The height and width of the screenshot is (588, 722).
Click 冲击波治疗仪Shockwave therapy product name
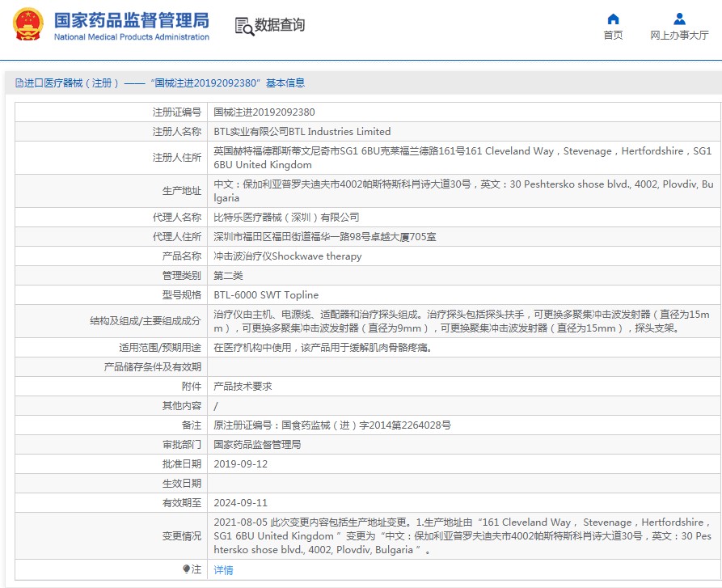[x=287, y=256]
